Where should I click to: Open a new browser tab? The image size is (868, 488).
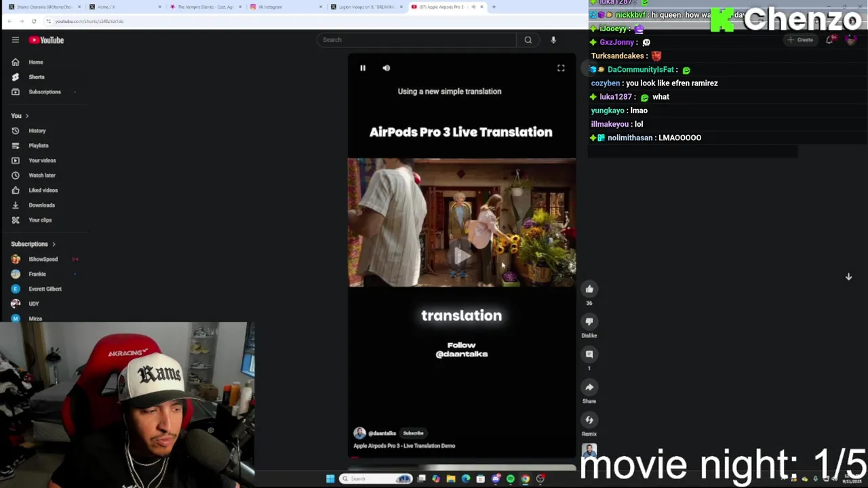(x=494, y=7)
